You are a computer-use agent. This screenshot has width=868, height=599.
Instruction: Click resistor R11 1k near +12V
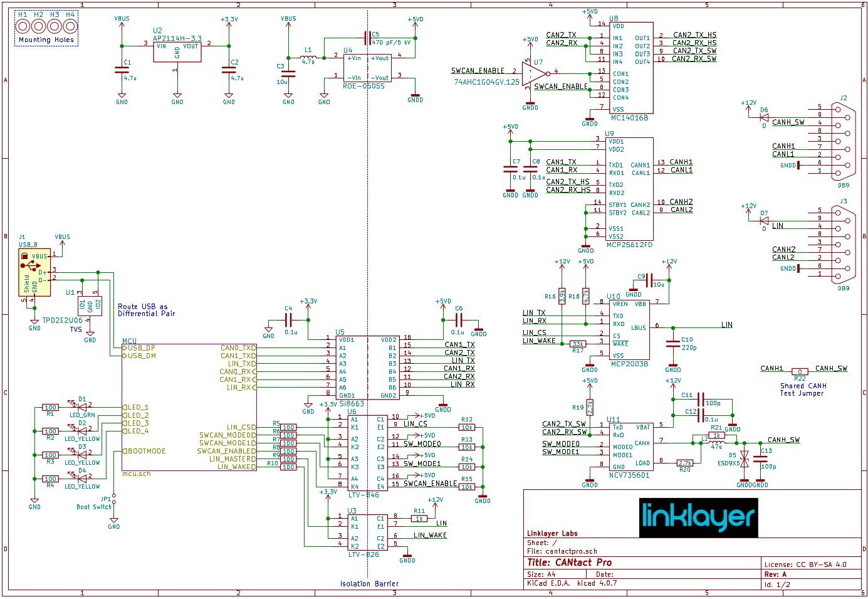pos(419,519)
